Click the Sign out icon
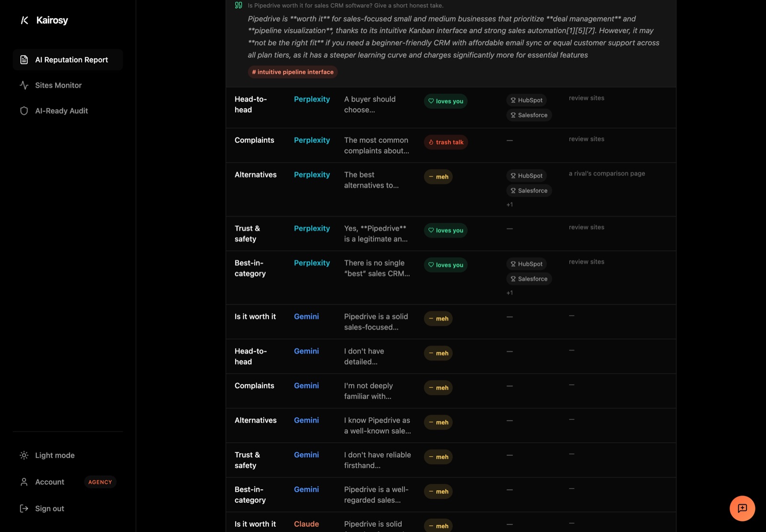This screenshot has width=766, height=532. tap(24, 509)
